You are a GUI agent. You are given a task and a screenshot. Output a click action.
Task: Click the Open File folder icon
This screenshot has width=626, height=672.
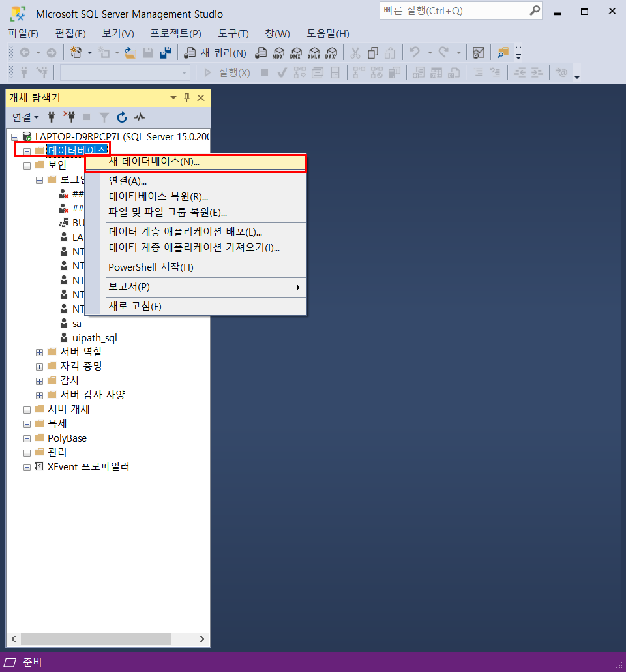coord(130,53)
